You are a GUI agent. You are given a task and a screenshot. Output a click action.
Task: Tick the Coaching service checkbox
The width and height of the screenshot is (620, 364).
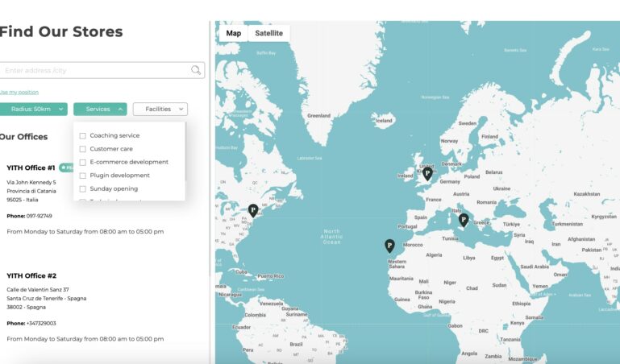coord(83,136)
